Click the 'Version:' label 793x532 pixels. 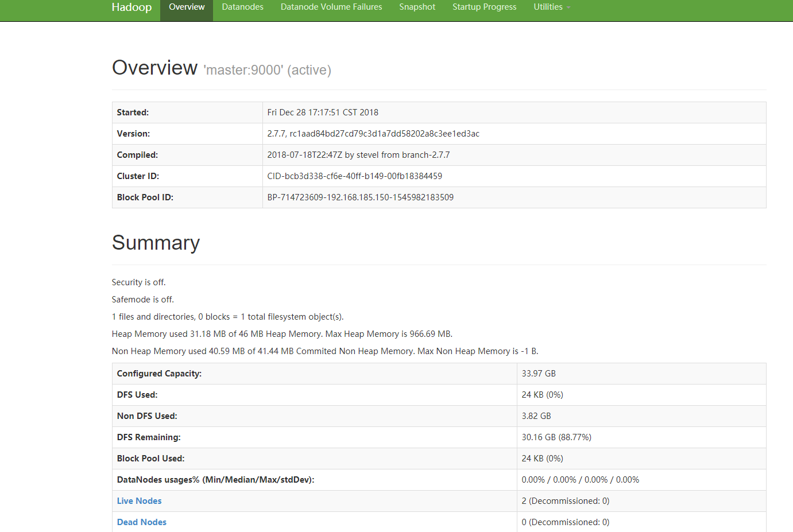(133, 134)
